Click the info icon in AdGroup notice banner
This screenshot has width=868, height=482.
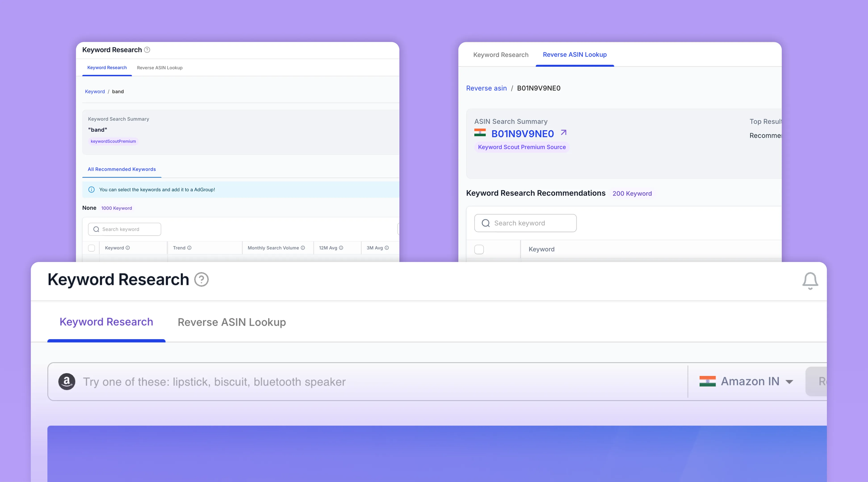91,189
